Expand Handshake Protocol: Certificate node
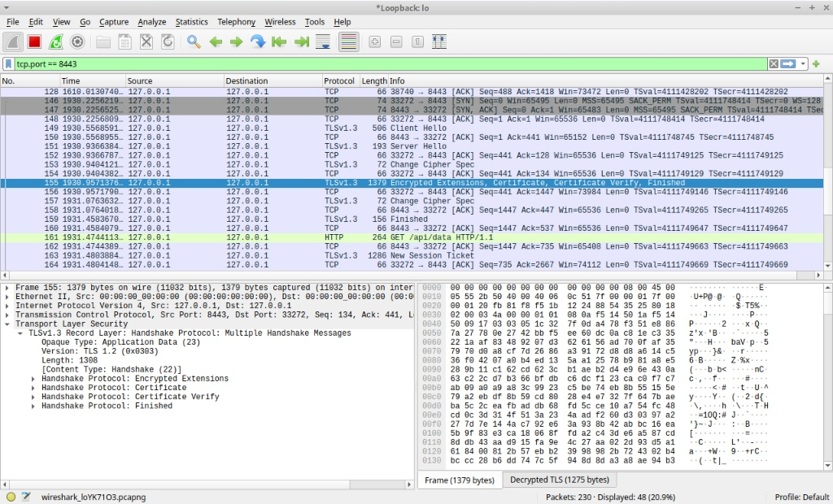 pos(33,388)
